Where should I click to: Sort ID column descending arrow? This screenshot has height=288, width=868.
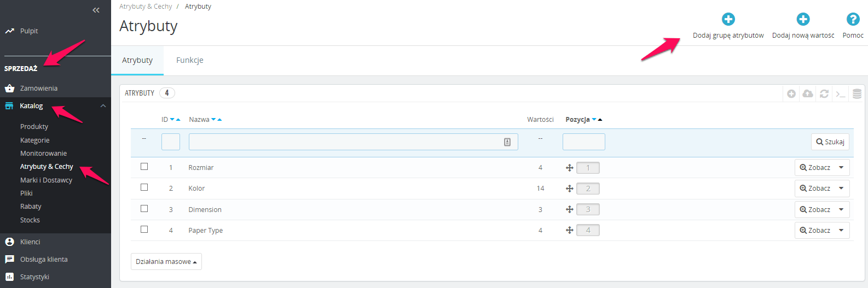point(172,120)
